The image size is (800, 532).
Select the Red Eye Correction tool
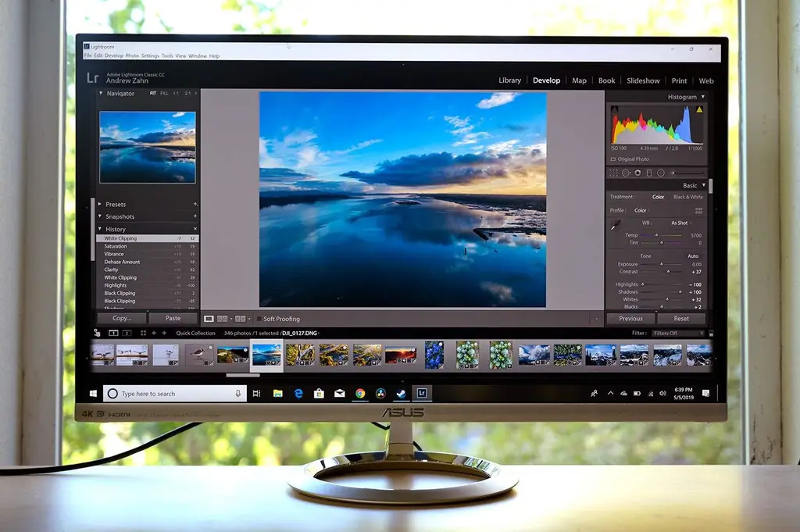click(x=637, y=173)
